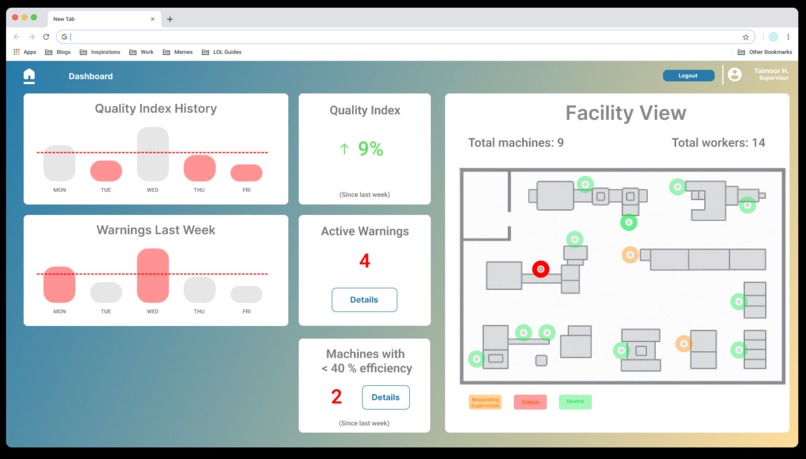
Task: Select the long conveyor machine in Facility View
Action: click(703, 260)
